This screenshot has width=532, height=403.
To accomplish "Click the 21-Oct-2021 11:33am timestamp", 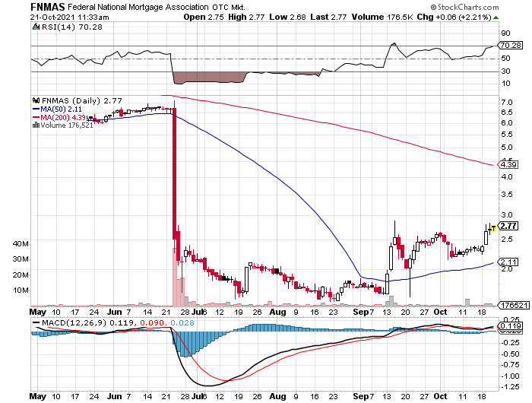I will (x=69, y=17).
